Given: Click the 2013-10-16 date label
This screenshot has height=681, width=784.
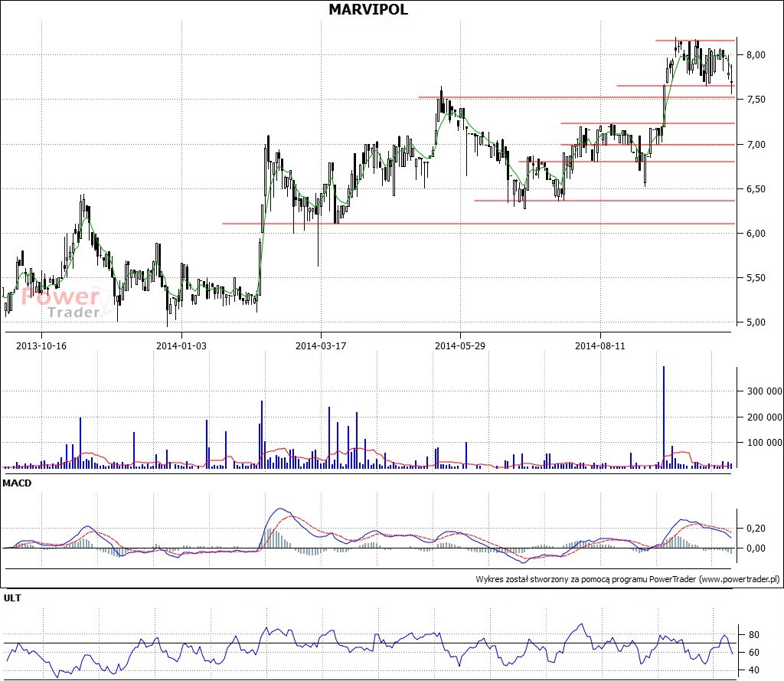Looking at the screenshot, I should [41, 345].
